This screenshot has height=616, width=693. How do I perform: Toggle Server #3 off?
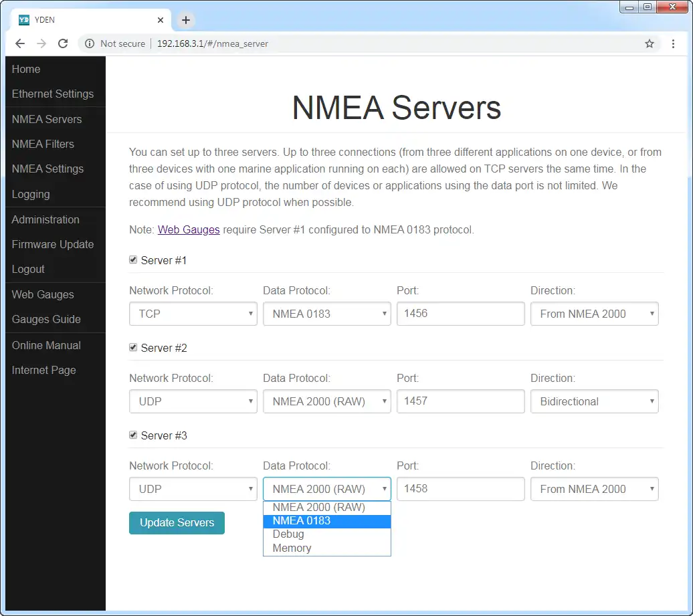[x=132, y=435]
